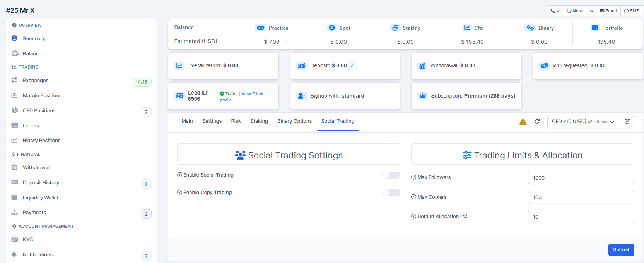Click the blue Submit button
The image size is (644, 263).
tap(621, 250)
